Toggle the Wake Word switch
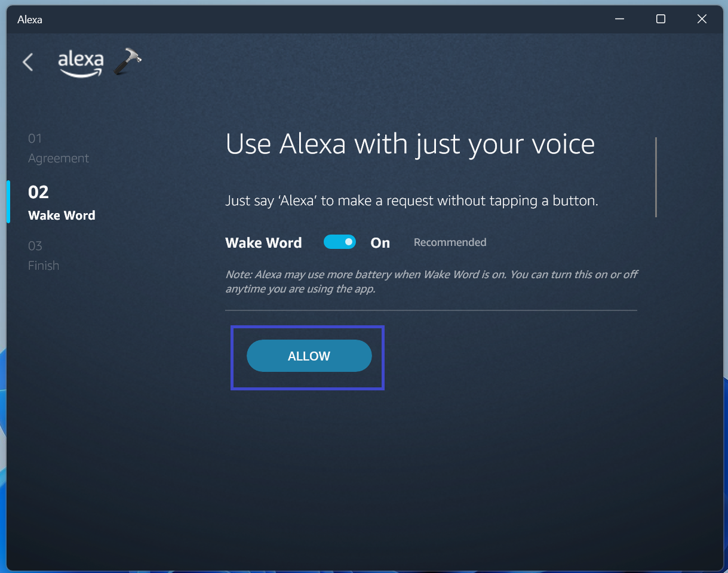728x573 pixels. [340, 242]
